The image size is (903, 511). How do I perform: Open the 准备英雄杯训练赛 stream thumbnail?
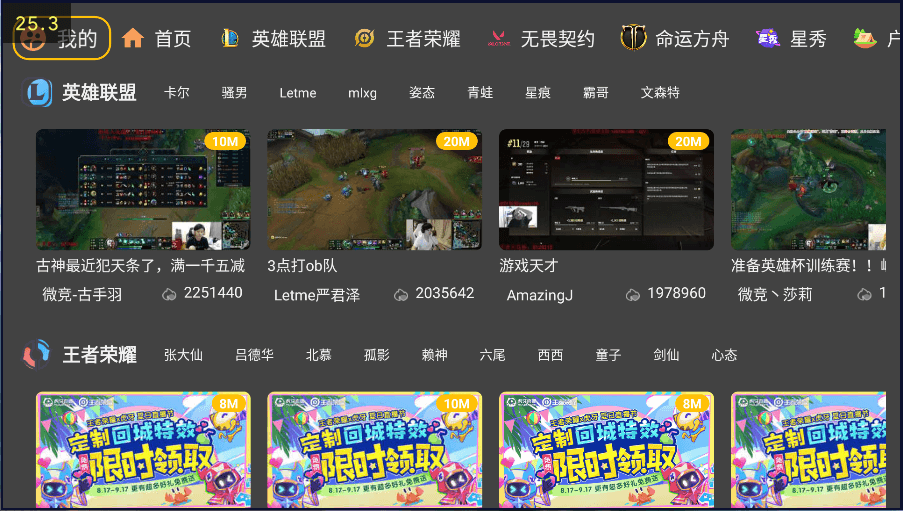pyautogui.click(x=809, y=190)
